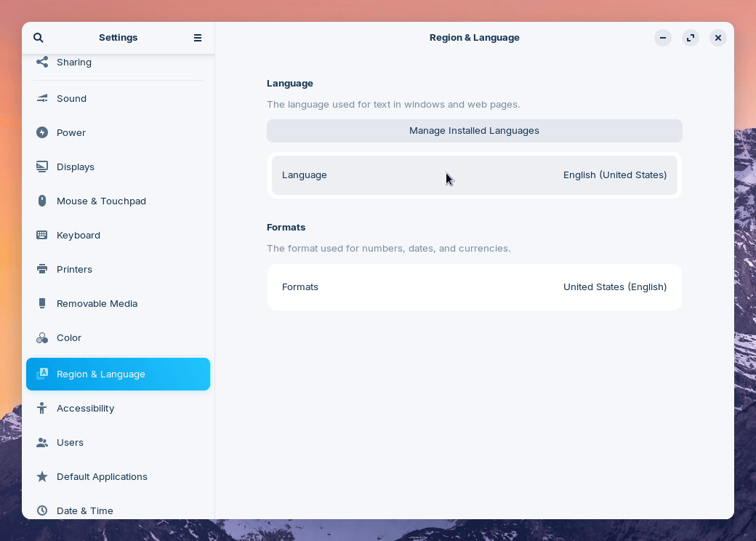Open the Formats selection row
The height and width of the screenshot is (541, 756).
tap(474, 286)
